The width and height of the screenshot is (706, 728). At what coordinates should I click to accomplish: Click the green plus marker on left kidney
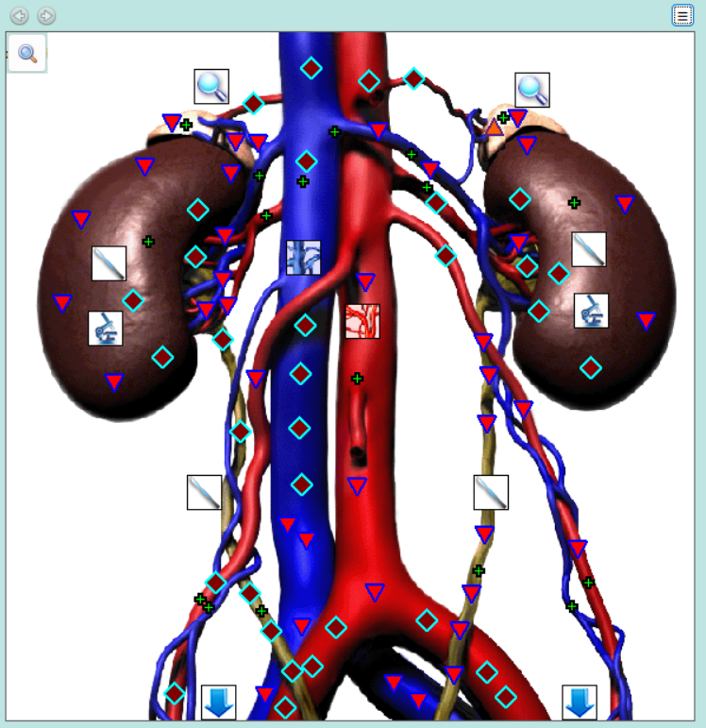tap(148, 243)
